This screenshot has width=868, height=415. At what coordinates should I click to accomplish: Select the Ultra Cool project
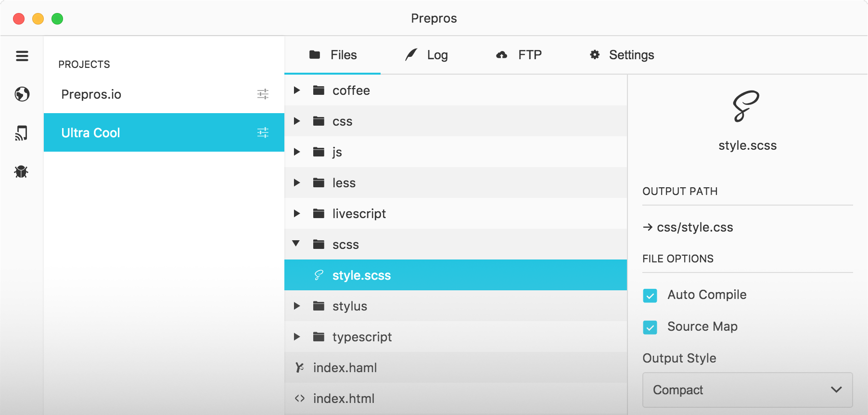164,132
